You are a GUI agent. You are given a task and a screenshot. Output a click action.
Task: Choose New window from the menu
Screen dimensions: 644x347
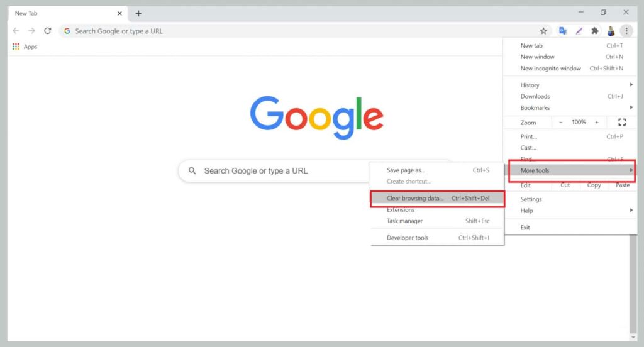(571, 57)
